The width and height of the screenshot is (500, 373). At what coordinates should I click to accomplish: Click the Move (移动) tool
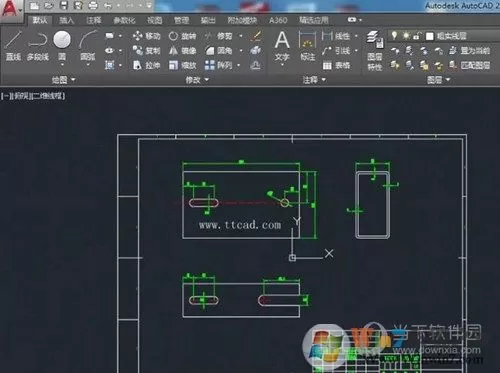147,36
